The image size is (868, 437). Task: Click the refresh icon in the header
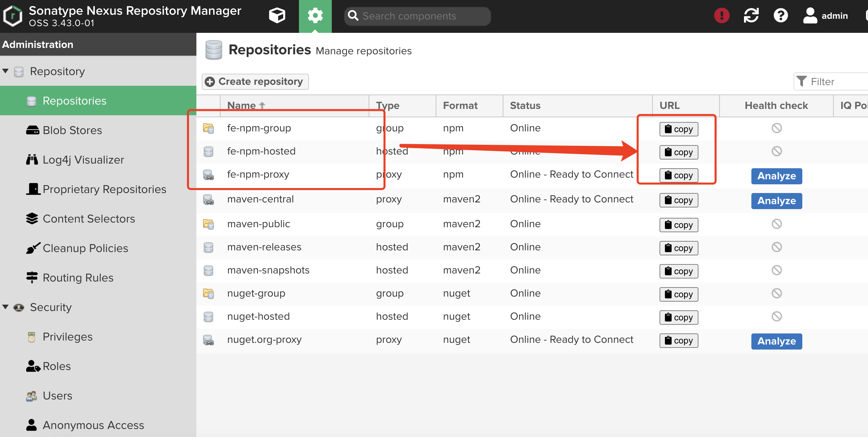751,15
